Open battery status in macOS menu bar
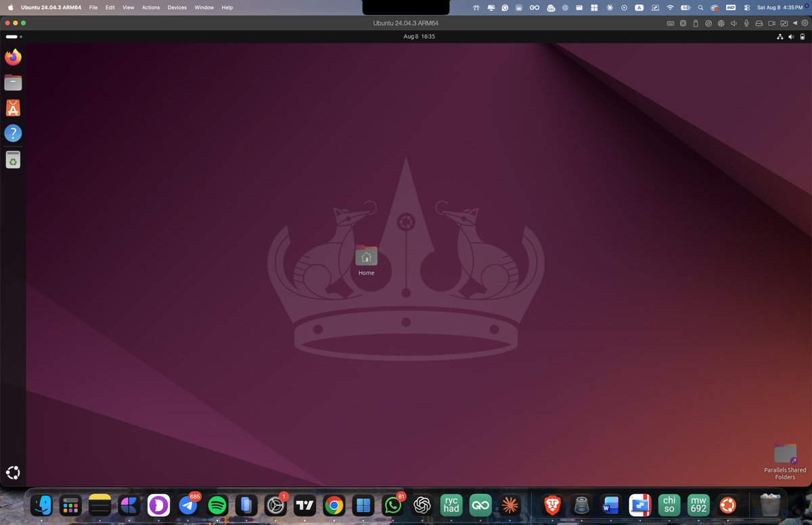The width and height of the screenshot is (812, 525). coord(686,7)
